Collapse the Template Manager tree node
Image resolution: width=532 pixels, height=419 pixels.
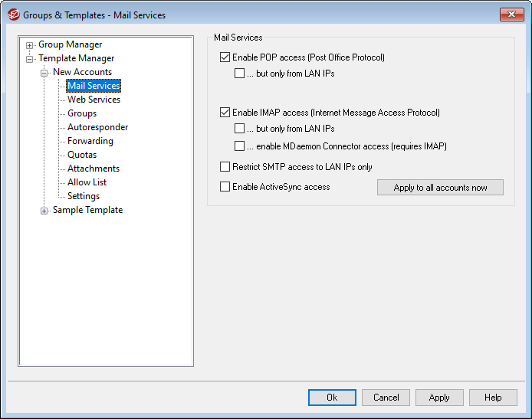point(30,59)
